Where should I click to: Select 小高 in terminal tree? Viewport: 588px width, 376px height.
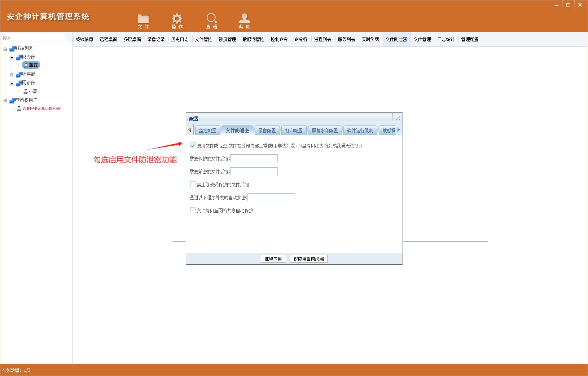coord(33,91)
